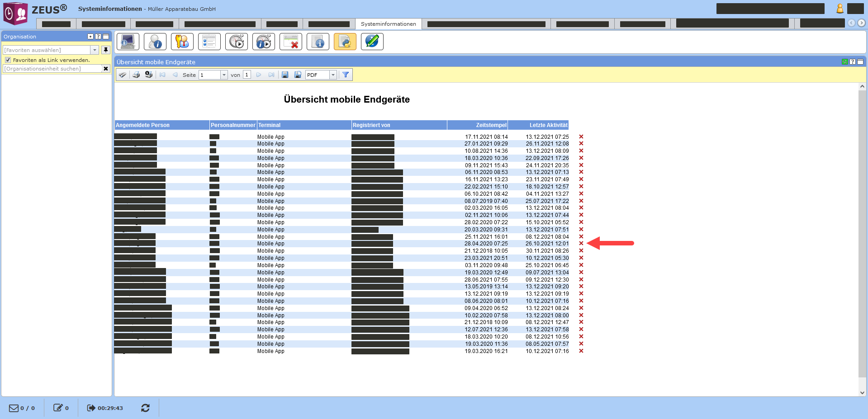Click the computer system info toolbar icon
The width and height of the screenshot is (868, 419).
[128, 42]
